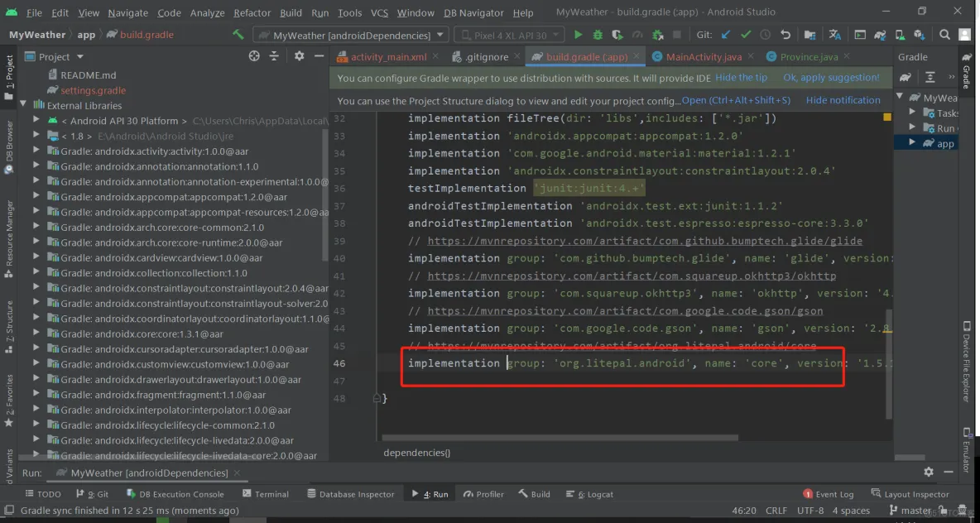Switch to the .gitignore tab
Image resolution: width=980 pixels, height=523 pixels.
(x=486, y=57)
